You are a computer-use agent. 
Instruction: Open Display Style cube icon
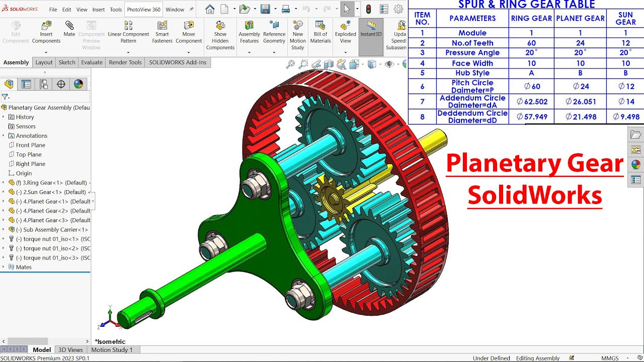tap(371, 64)
